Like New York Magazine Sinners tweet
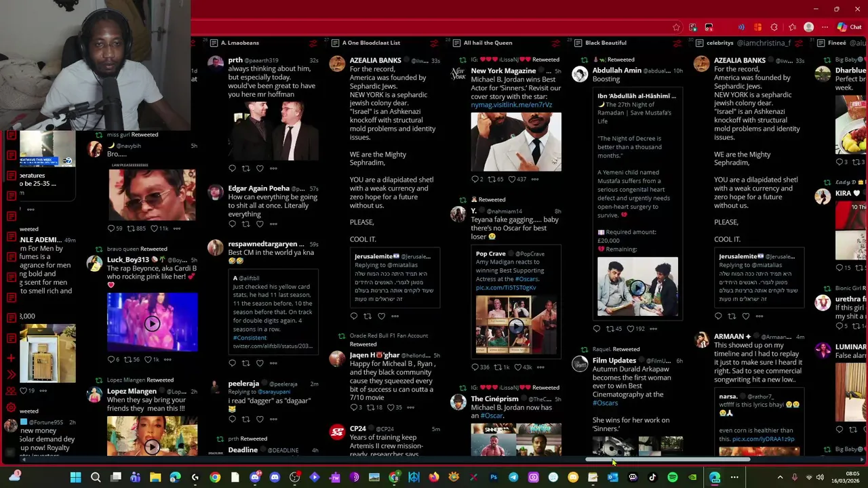Viewport: 868px width, 488px height. [x=511, y=179]
